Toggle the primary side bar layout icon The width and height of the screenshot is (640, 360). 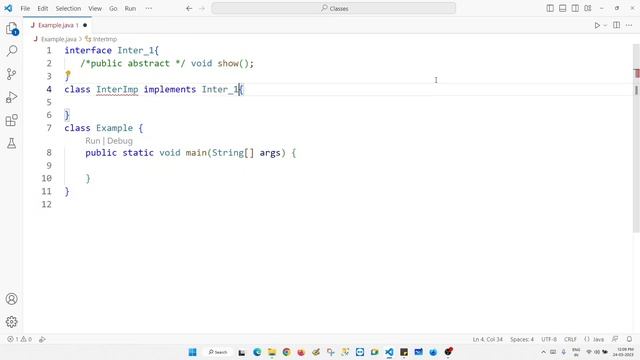pos(550,8)
